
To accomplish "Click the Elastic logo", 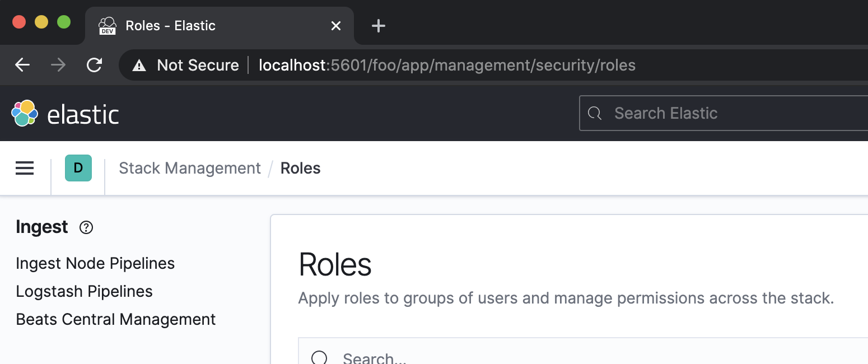I will pyautogui.click(x=65, y=114).
